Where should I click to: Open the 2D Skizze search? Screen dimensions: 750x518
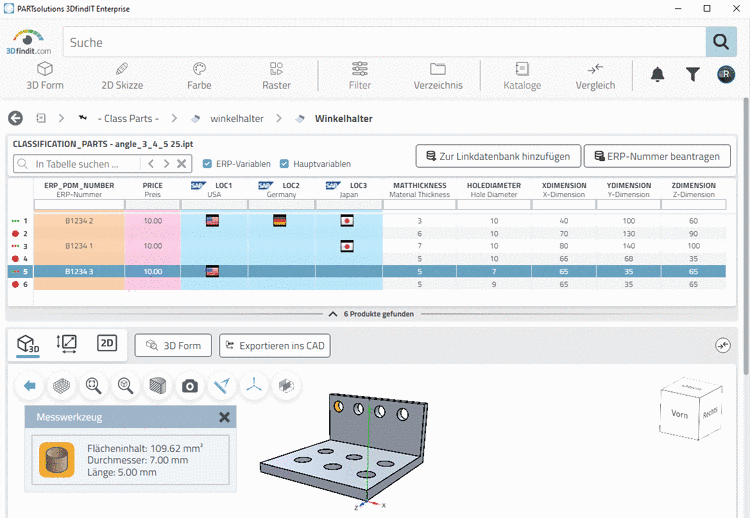point(122,76)
